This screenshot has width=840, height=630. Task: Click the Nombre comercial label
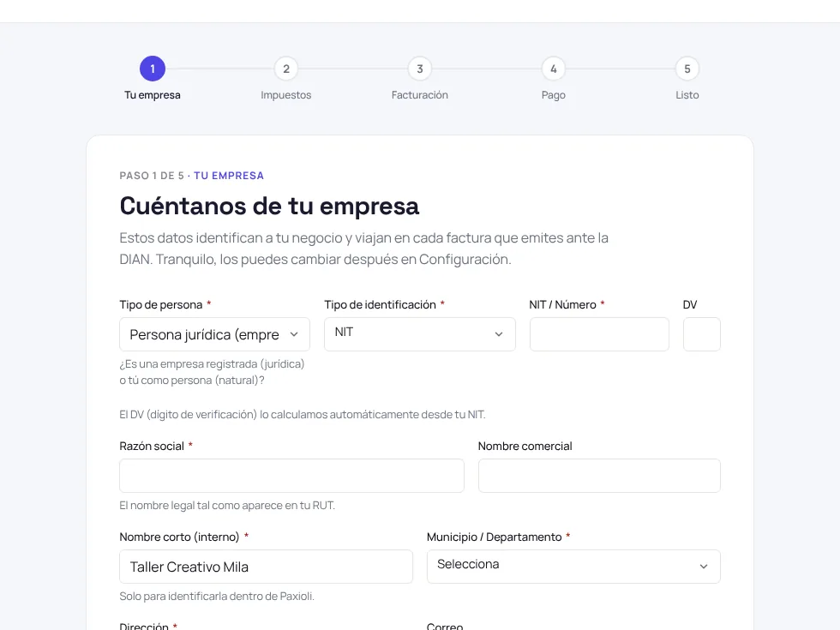525,447
